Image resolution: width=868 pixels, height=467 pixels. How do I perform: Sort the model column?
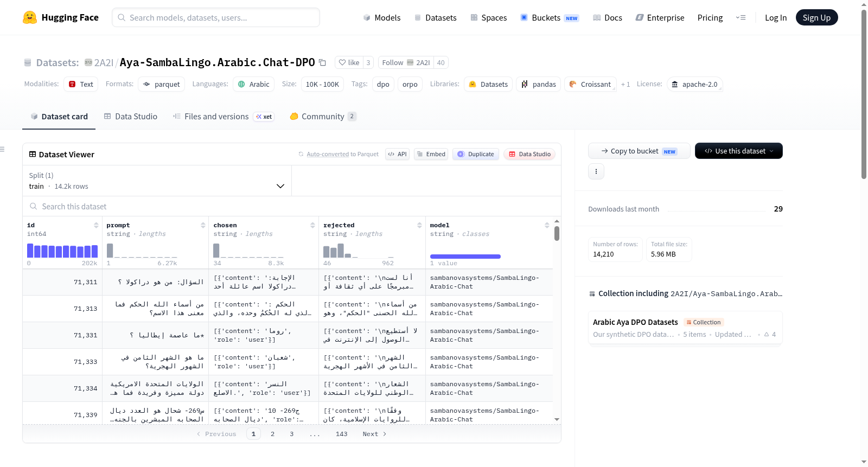point(547,225)
